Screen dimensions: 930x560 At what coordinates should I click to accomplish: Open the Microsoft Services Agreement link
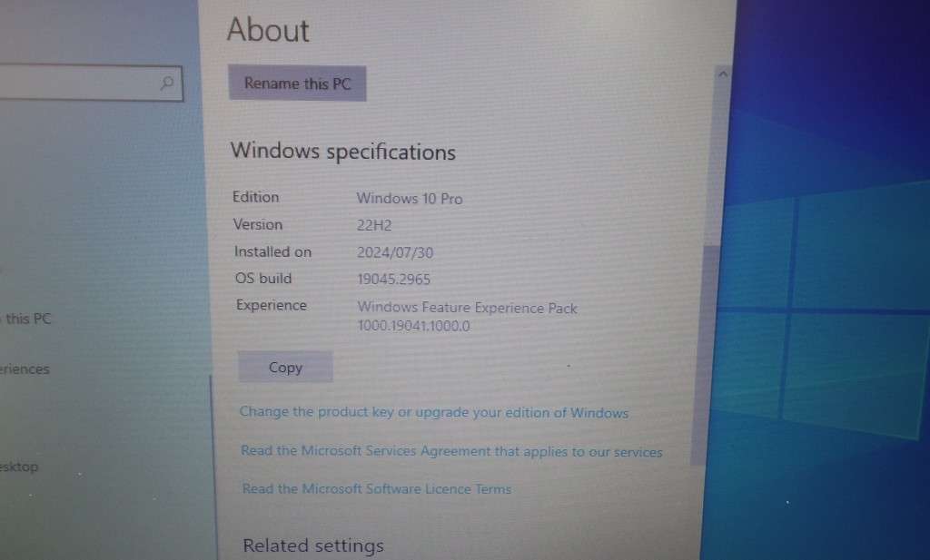pos(450,451)
